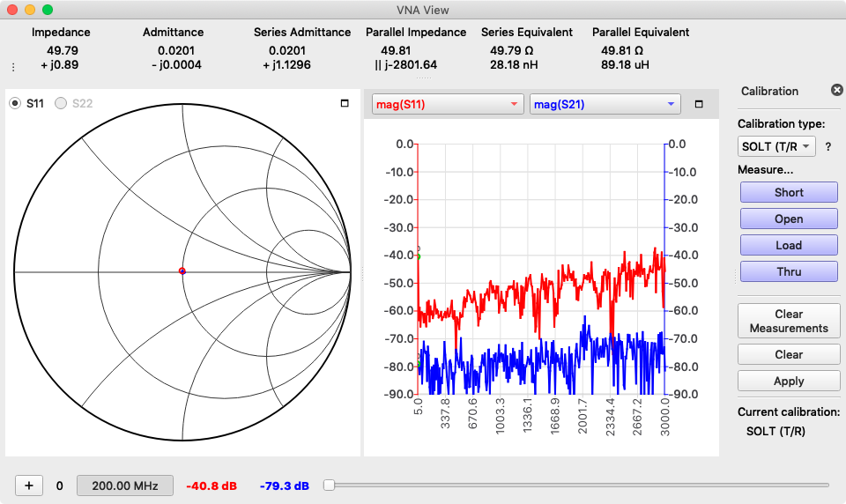The width and height of the screenshot is (846, 504).
Task: Click the Parallel Impedance 49.81 value
Action: [x=396, y=51]
